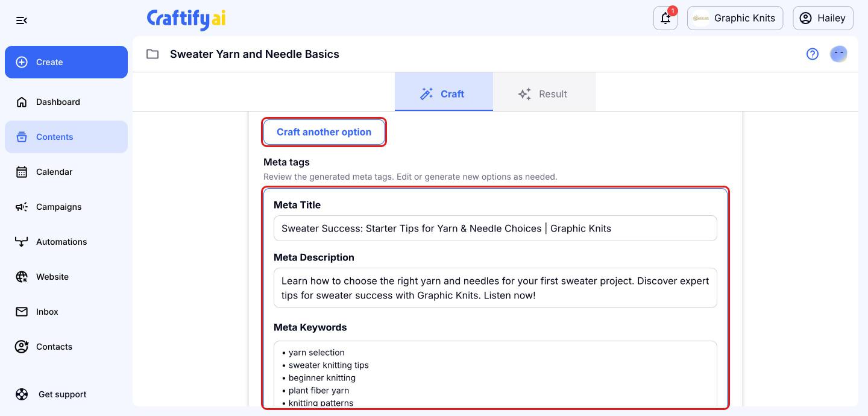Viewport: 868px width, 416px height.
Task: Collapse the sidebar menu icon
Action: [22, 20]
